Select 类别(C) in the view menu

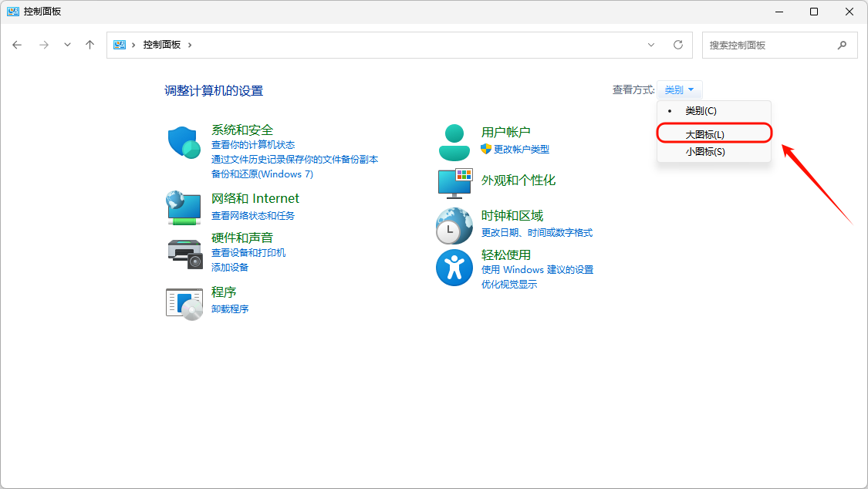(714, 110)
